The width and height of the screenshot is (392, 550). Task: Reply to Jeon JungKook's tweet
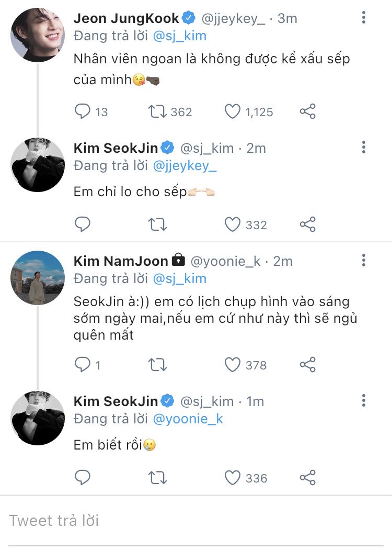click(x=83, y=111)
